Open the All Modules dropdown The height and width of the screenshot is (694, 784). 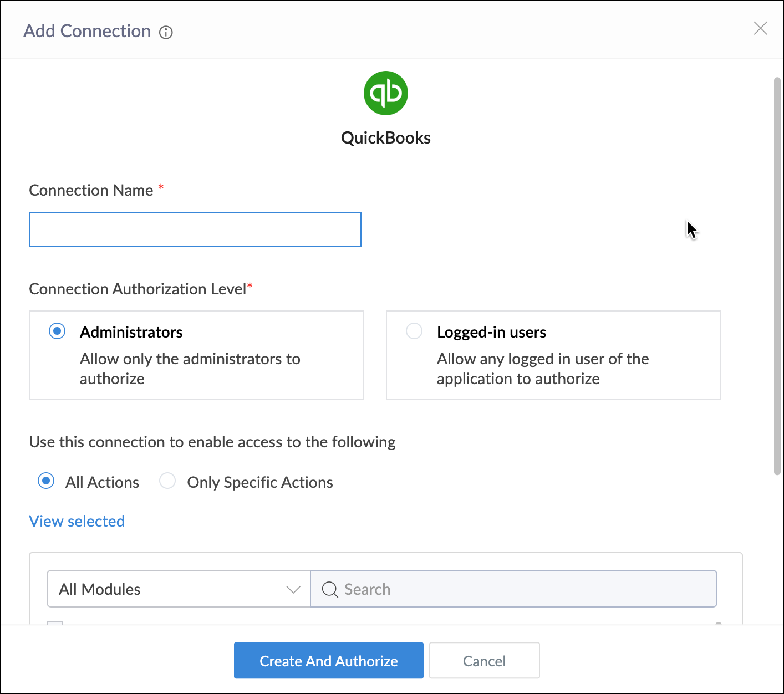point(178,589)
